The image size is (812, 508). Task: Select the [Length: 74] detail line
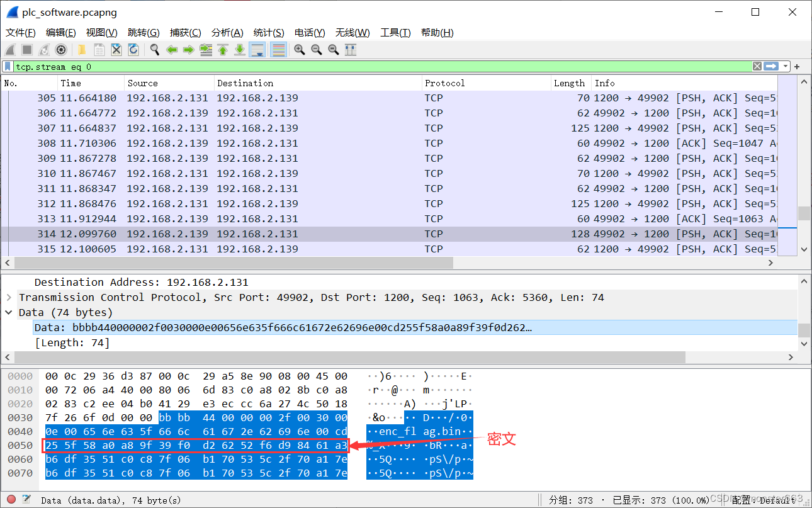[72, 342]
